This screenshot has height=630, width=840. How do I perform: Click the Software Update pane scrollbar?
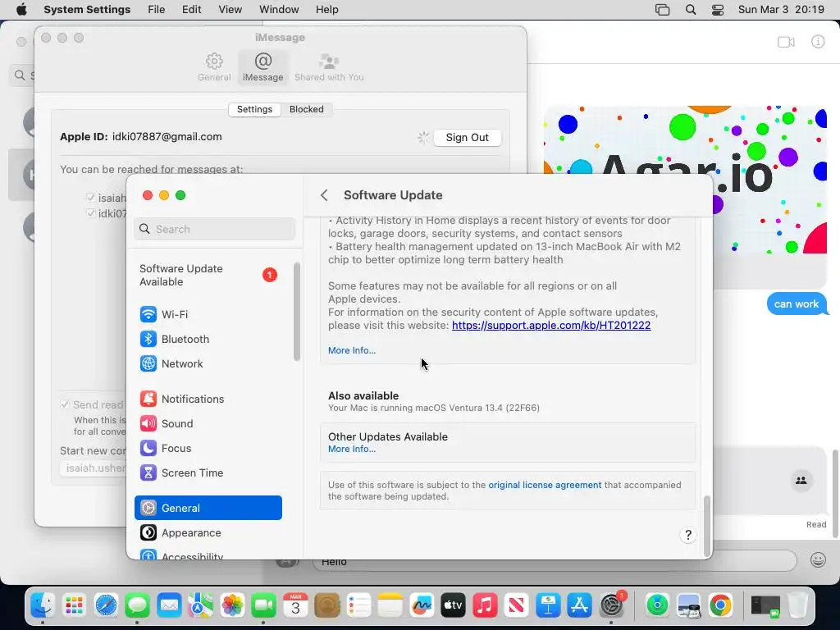706,526
